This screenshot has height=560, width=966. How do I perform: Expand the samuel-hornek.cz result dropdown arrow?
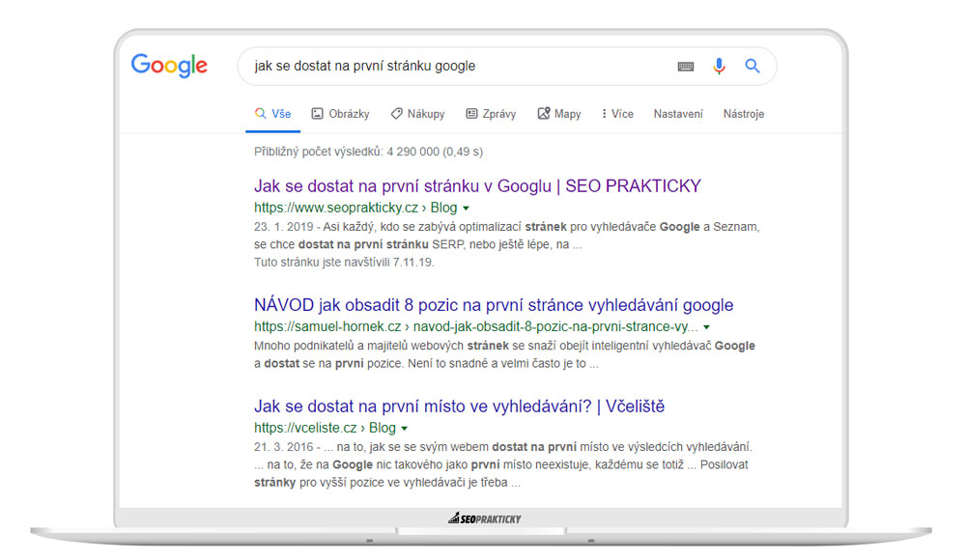click(x=707, y=327)
